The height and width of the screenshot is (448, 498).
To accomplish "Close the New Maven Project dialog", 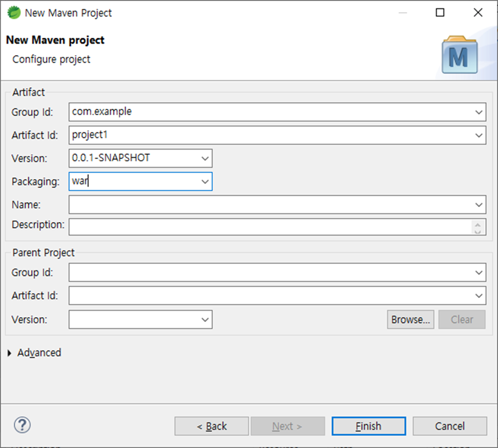I will 478,13.
